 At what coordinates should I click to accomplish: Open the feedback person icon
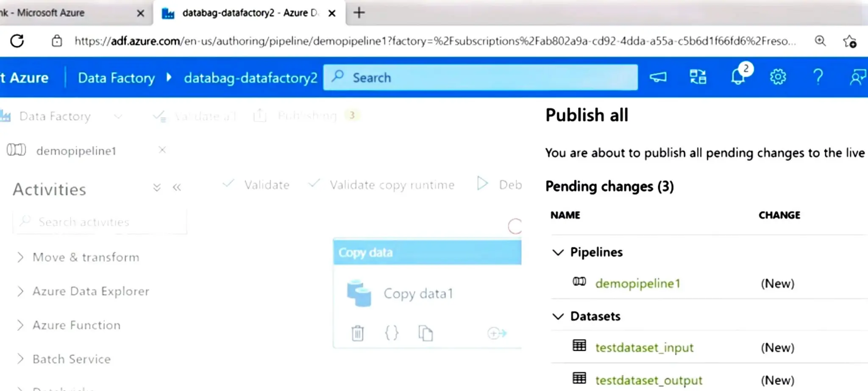point(858,77)
